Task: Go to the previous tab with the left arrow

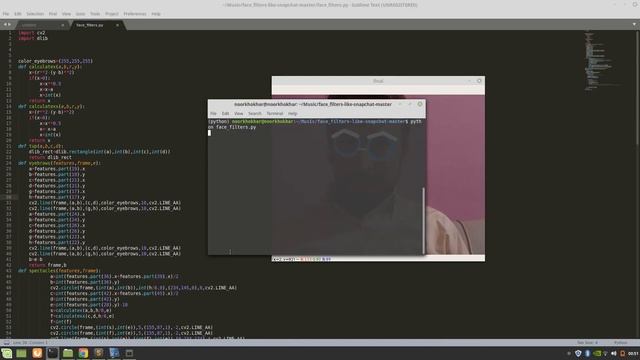Action: [4, 24]
